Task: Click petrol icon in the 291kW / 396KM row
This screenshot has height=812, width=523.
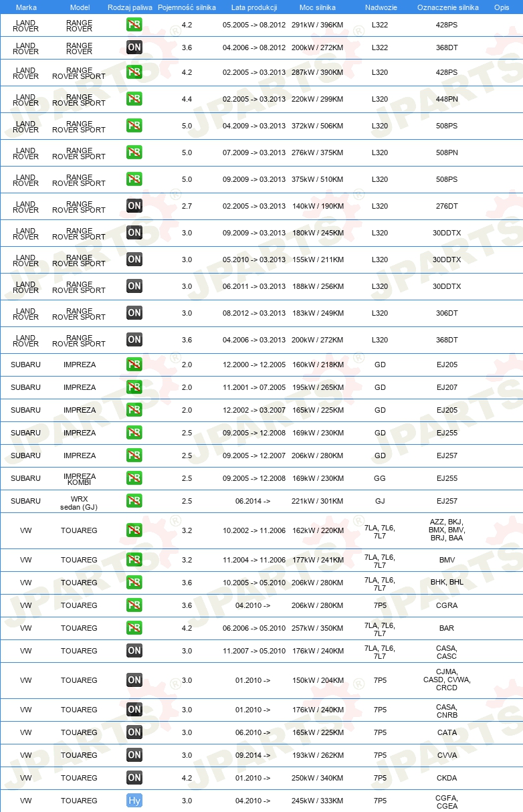Action: pos(134,25)
